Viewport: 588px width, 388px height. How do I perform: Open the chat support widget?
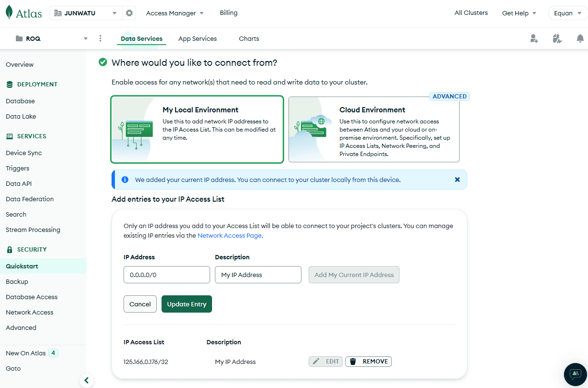coord(575,374)
